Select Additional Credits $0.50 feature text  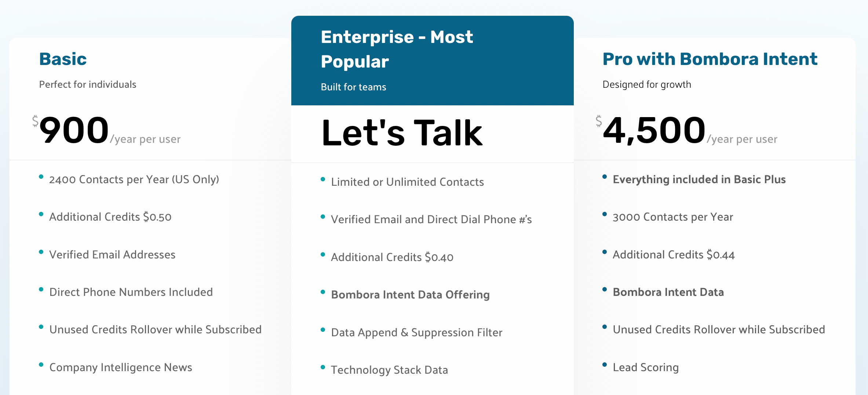click(x=110, y=217)
